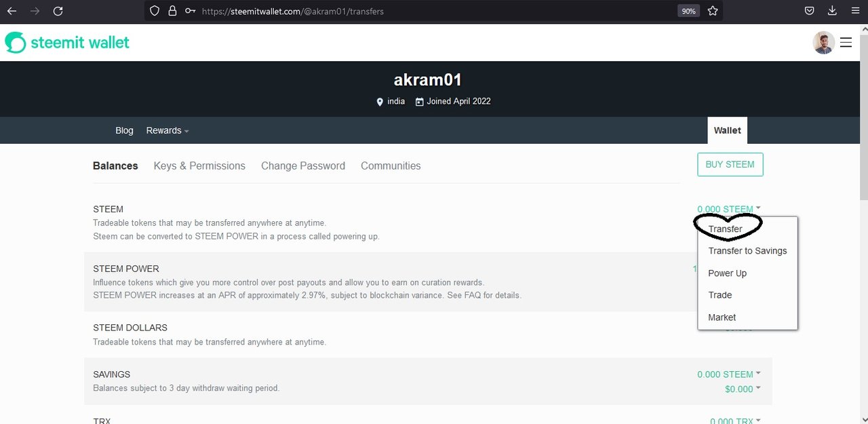Open Change Password tab
Screen dimensions: 868x424
pos(303,166)
